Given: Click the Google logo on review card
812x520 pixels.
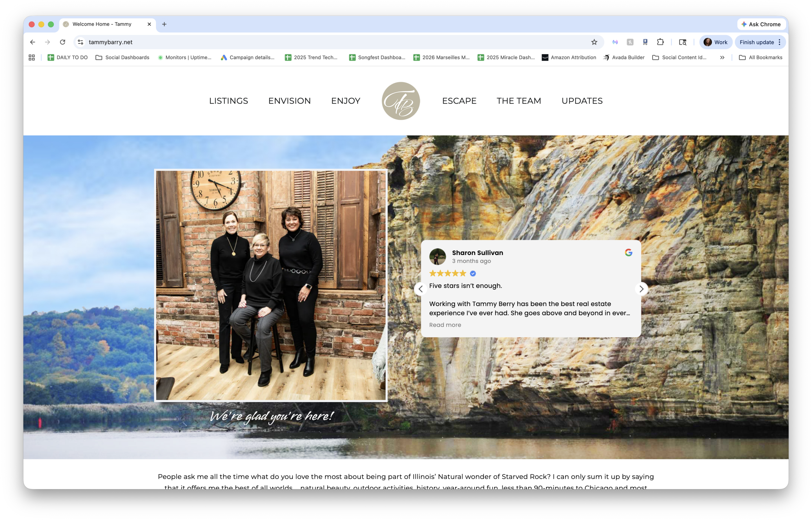Looking at the screenshot, I should click(x=628, y=253).
